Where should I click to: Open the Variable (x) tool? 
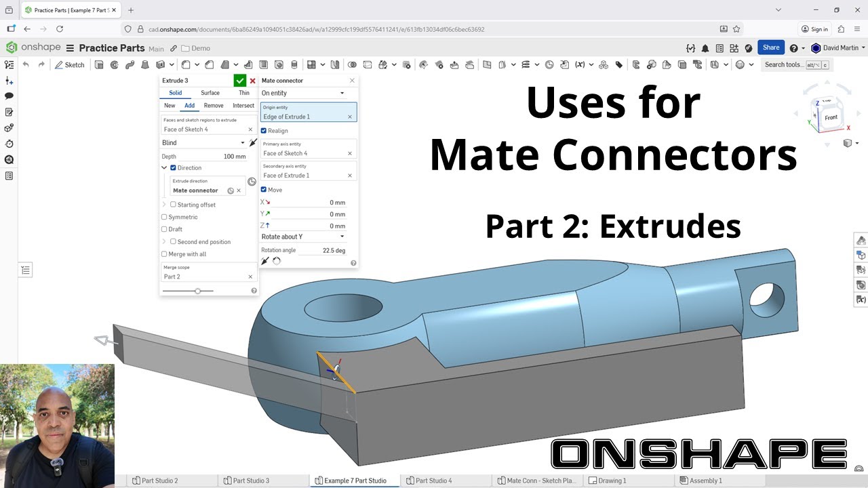[580, 65]
